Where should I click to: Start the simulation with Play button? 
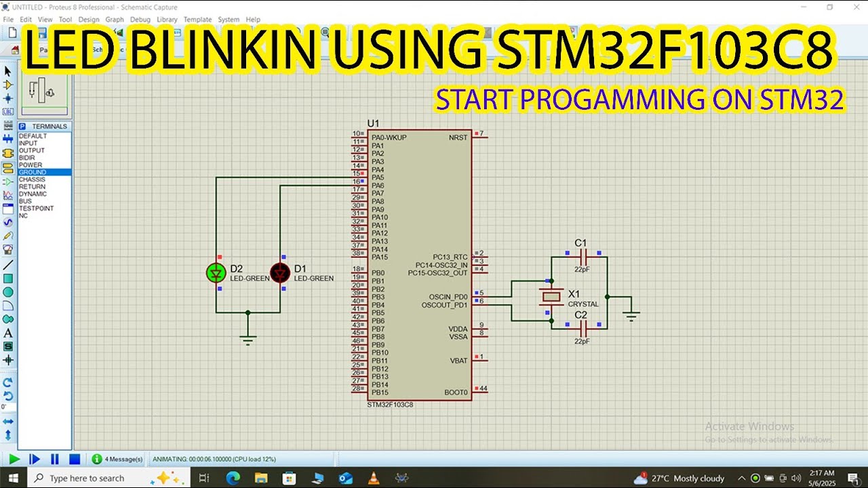(14, 459)
